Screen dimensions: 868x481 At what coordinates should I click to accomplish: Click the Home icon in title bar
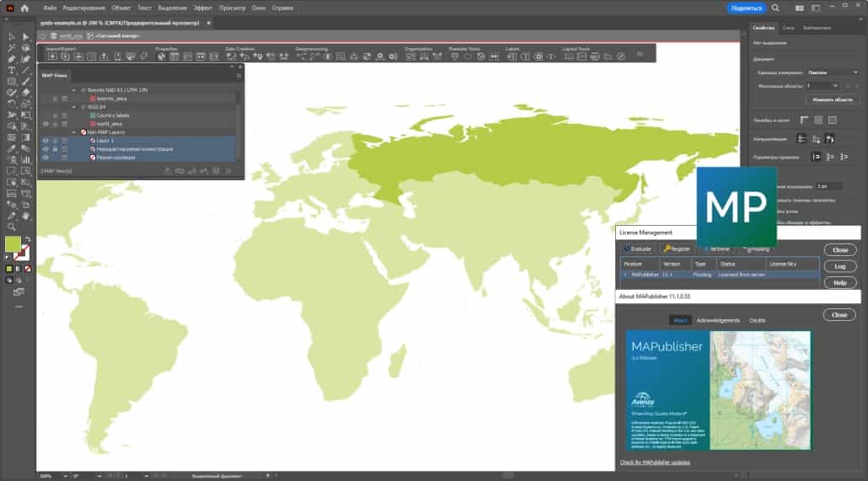(x=24, y=8)
